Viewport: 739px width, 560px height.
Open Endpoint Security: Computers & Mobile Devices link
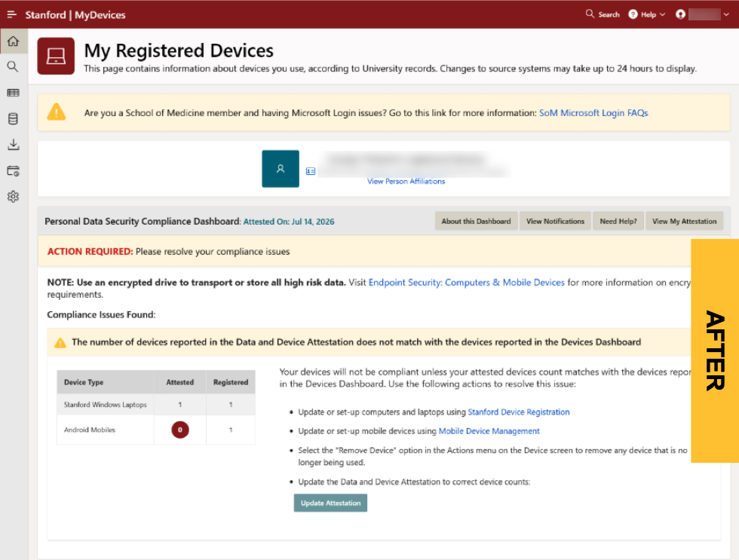click(467, 283)
